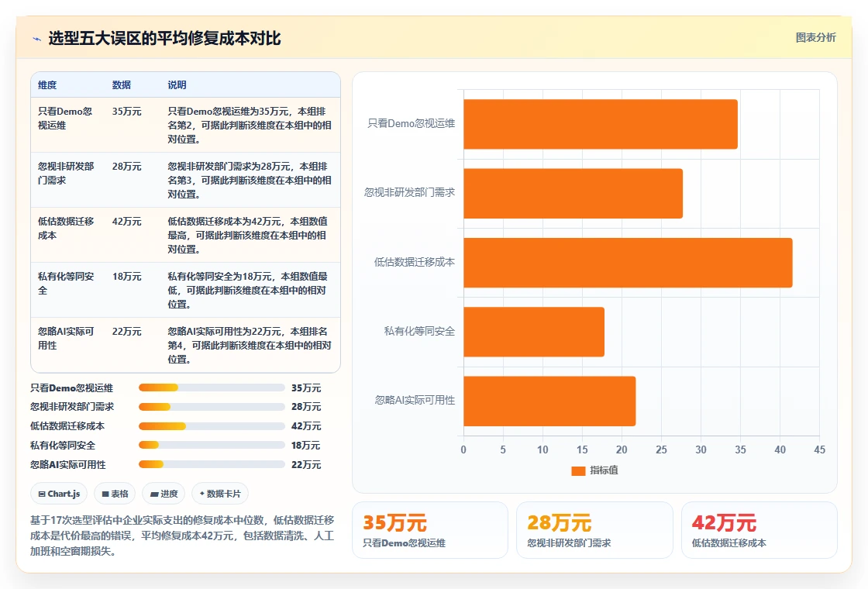
Task: Click the 只看Demo忽视运维 progress bar
Action: pos(212,387)
